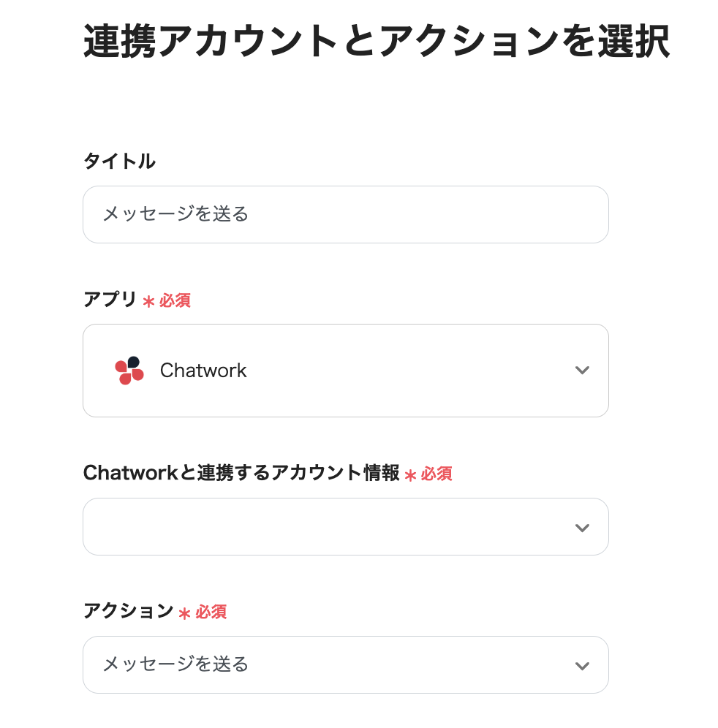
Task: Click the Chatwork app name text
Action: point(203,371)
